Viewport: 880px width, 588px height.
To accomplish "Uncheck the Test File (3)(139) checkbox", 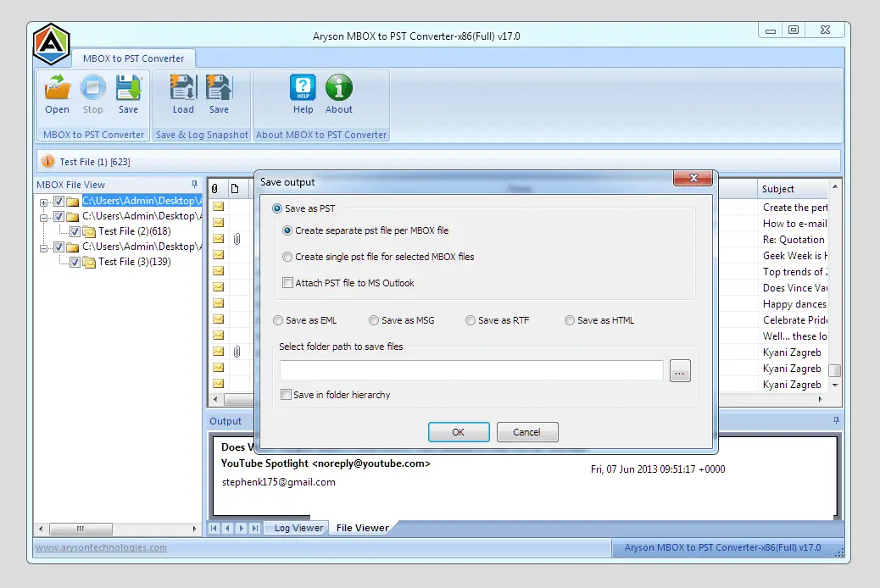I will tap(75, 262).
